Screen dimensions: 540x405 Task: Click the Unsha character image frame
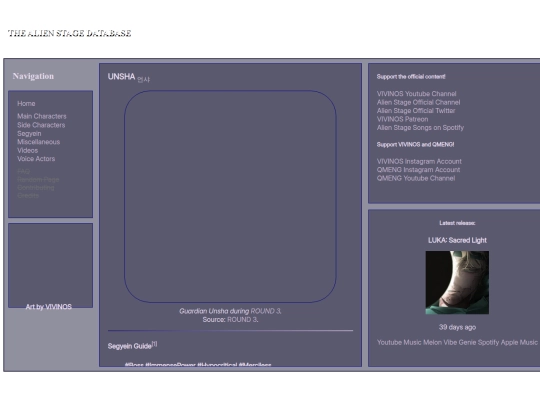coord(230,197)
